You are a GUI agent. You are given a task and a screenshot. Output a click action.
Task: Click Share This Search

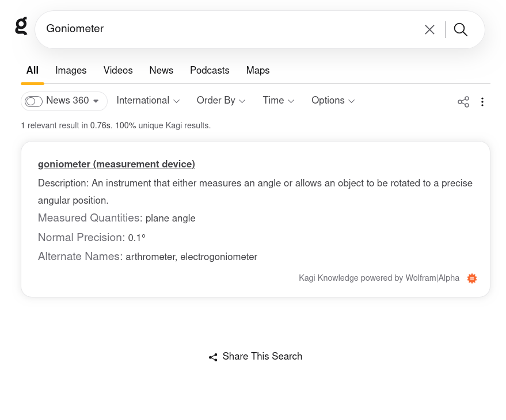[x=256, y=357]
